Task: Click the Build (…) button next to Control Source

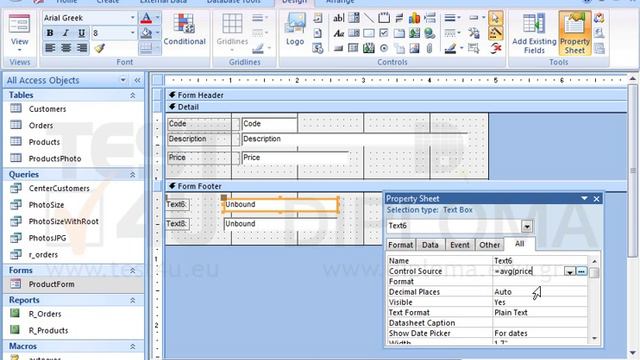Action: (582, 271)
